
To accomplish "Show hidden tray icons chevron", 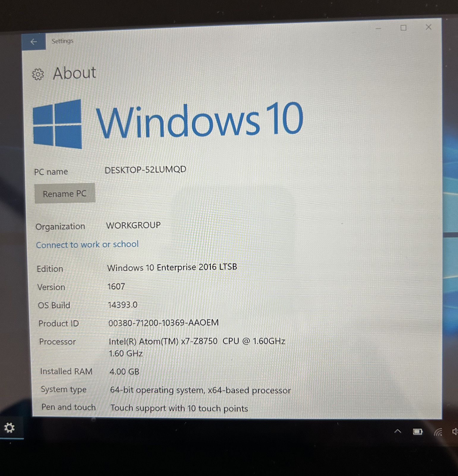I will [398, 431].
